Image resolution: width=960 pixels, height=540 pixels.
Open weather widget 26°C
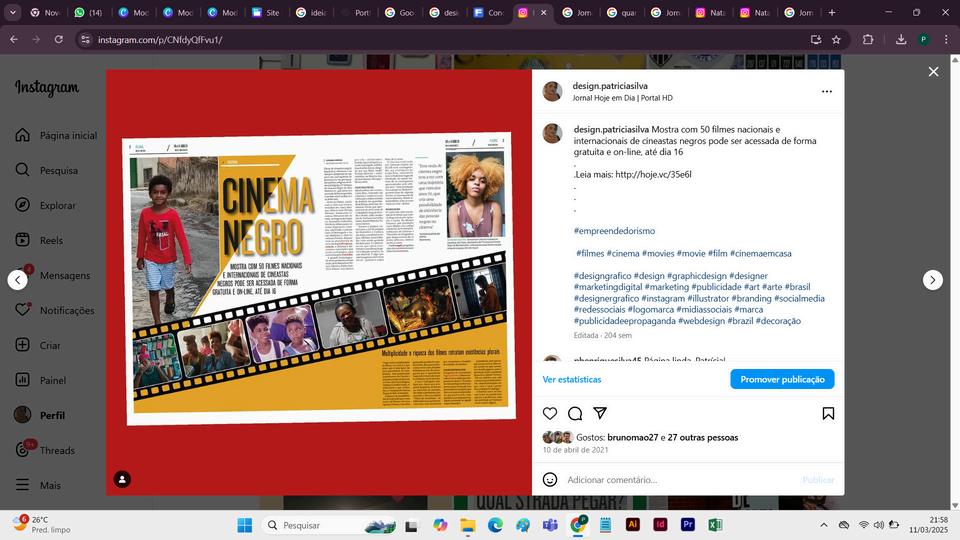(42, 525)
